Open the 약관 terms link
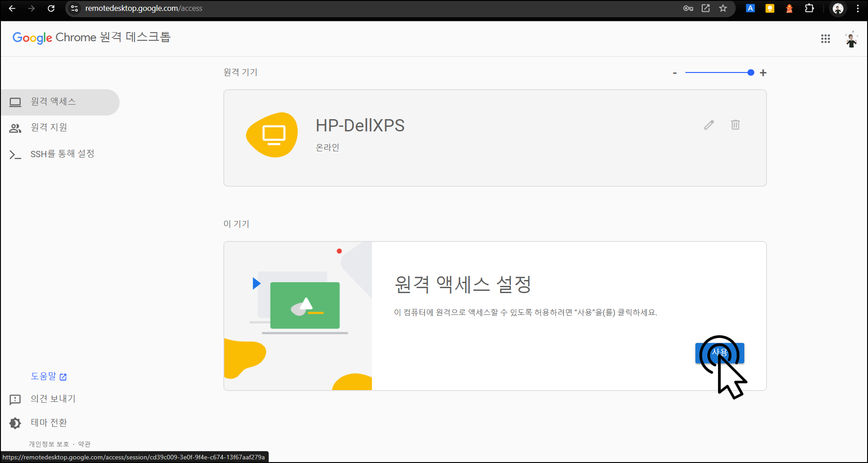This screenshot has height=463, width=868. point(84,444)
